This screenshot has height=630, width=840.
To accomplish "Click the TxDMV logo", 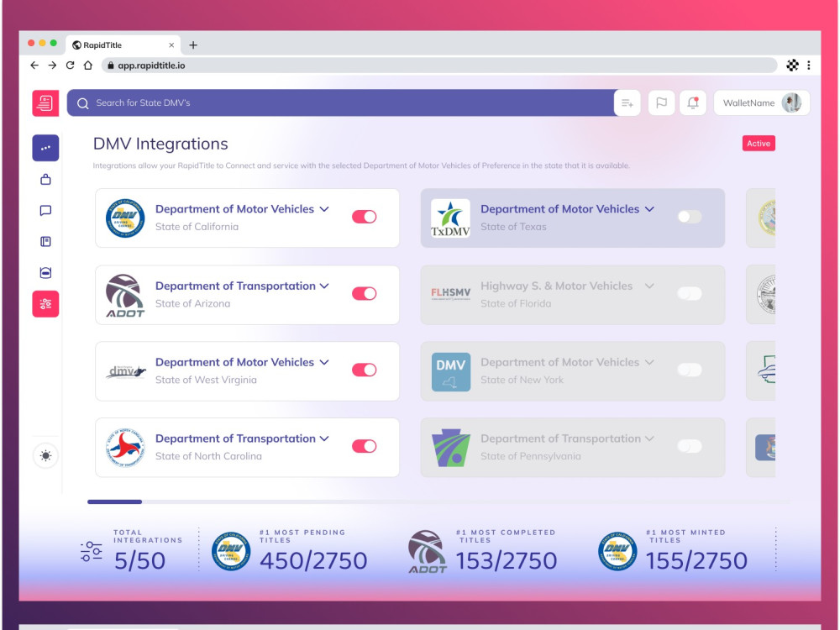I will click(x=450, y=218).
